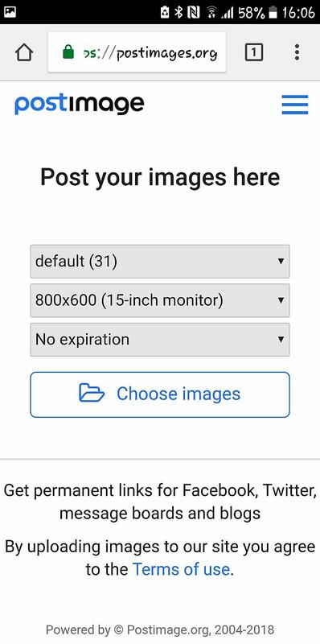Click the green padlock security icon
The width and height of the screenshot is (320, 644).
68,52
